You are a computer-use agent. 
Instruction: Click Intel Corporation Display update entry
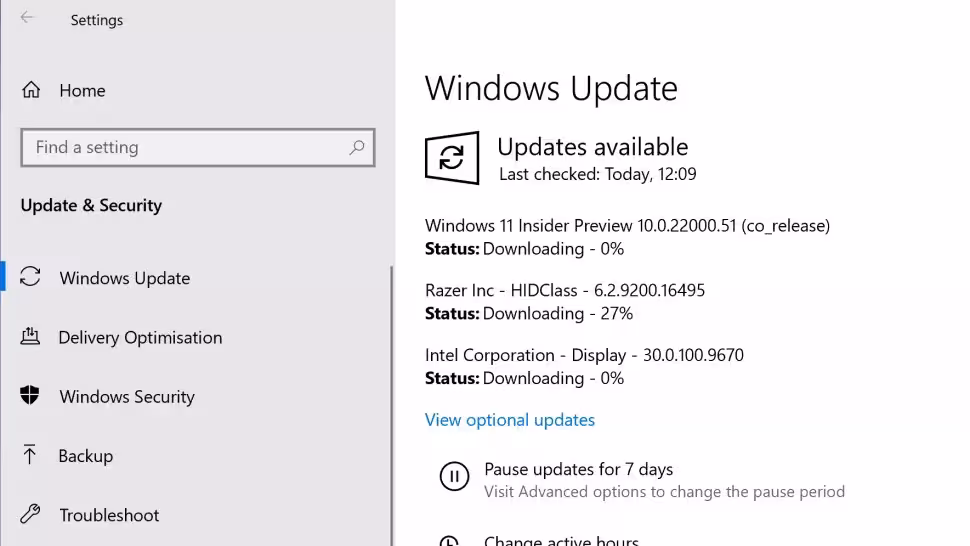(584, 356)
